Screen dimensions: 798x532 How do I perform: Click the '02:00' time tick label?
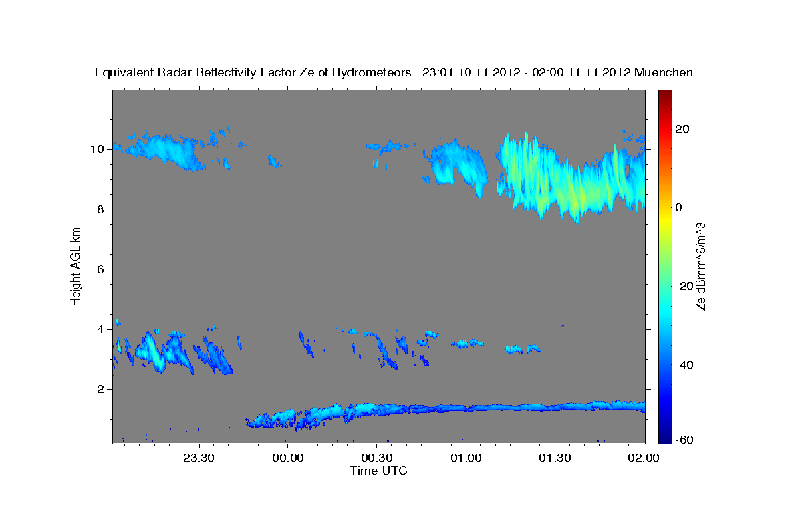coord(644,458)
